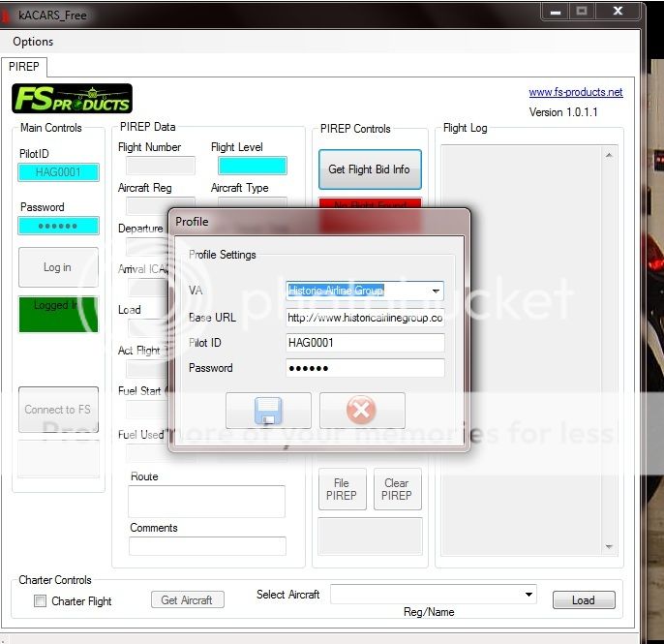Screen dimensions: 664x644
Task: Maximize the kACARS_Free window
Action: (582, 11)
